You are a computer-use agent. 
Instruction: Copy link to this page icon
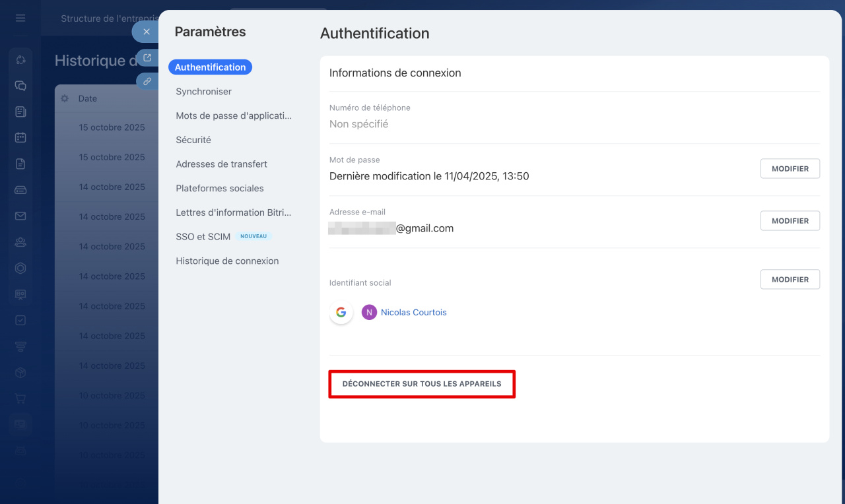[x=147, y=82]
